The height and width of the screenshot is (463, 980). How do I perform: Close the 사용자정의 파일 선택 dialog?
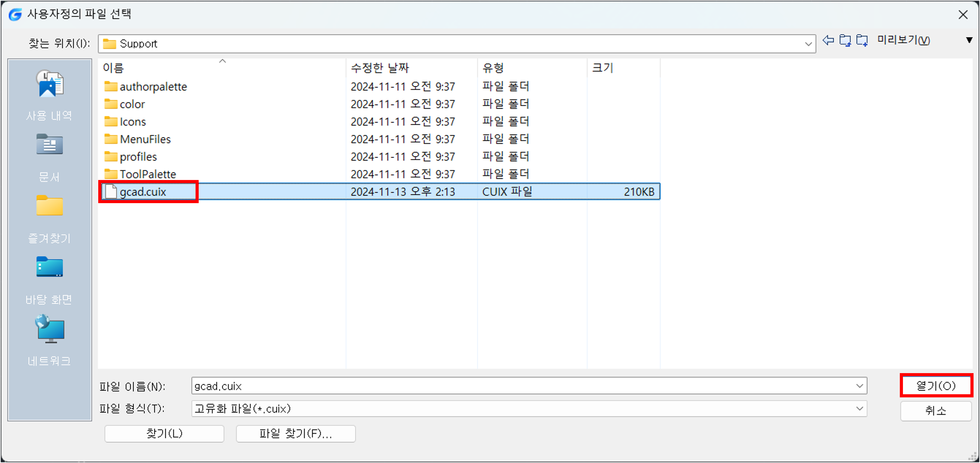tap(963, 15)
